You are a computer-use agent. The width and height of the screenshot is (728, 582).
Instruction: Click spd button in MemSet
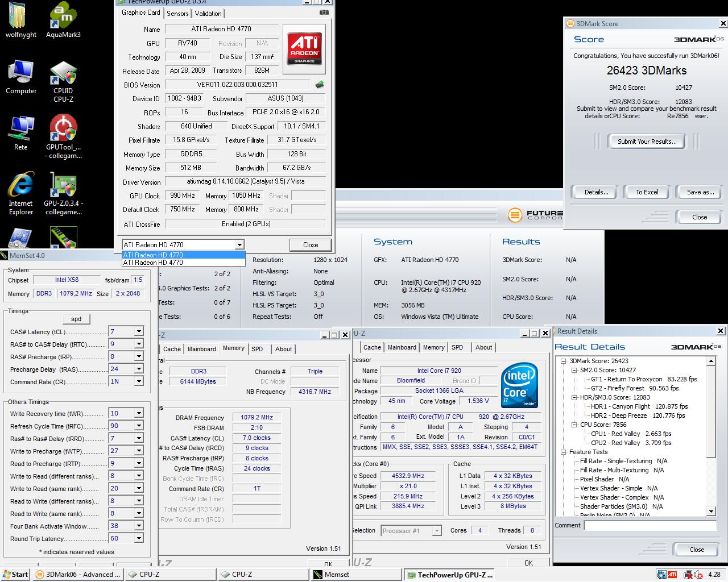point(76,319)
